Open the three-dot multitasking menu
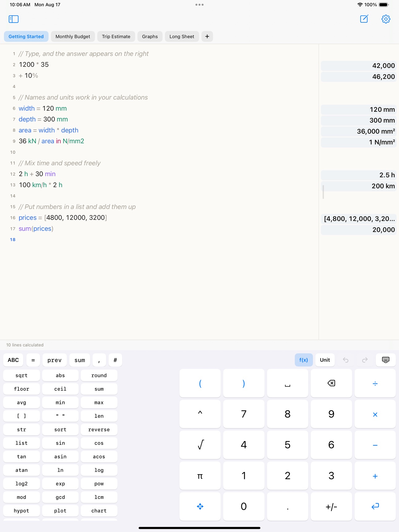Viewport: 399px width, 532px height. click(x=199, y=5)
